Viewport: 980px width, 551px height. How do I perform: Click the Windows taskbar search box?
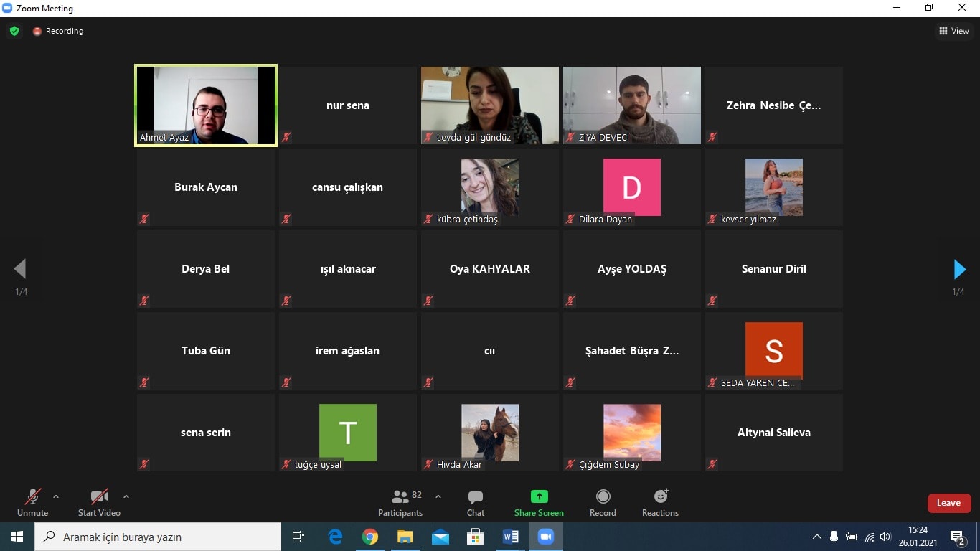pyautogui.click(x=159, y=537)
